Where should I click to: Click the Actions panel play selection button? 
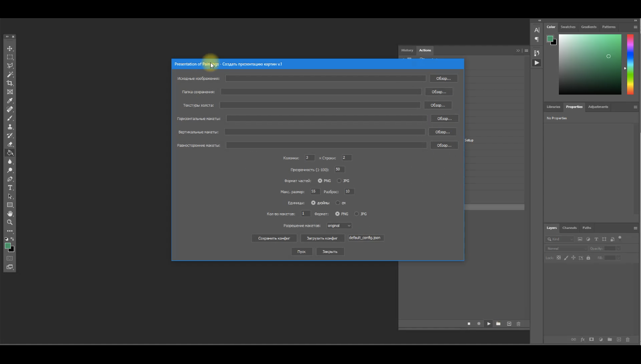489,324
